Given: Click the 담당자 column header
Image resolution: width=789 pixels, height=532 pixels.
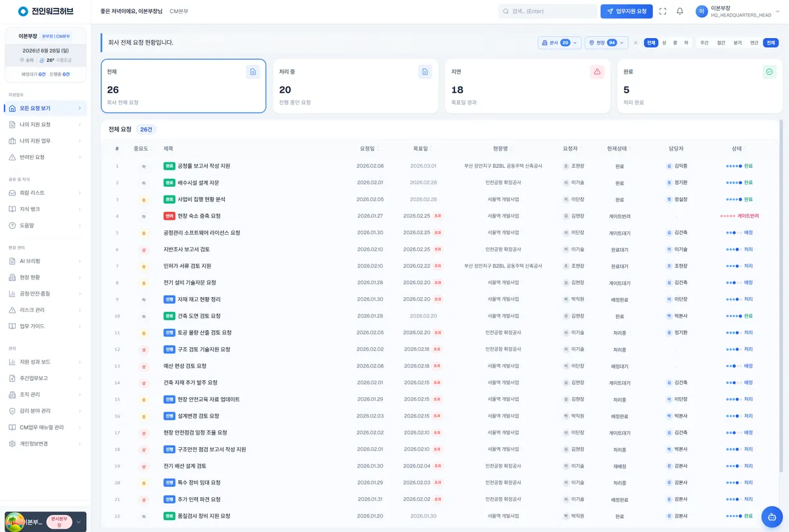Looking at the screenshot, I should 677,149.
